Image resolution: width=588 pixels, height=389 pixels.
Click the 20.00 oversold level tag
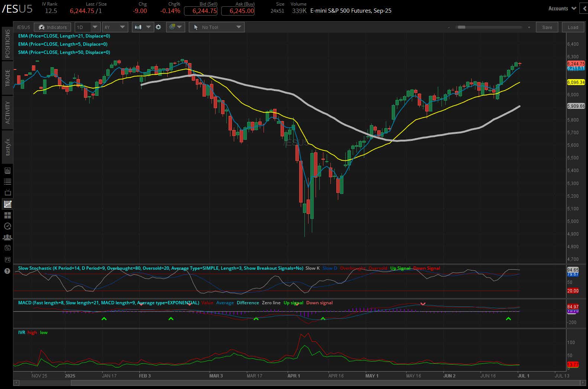tap(573, 291)
